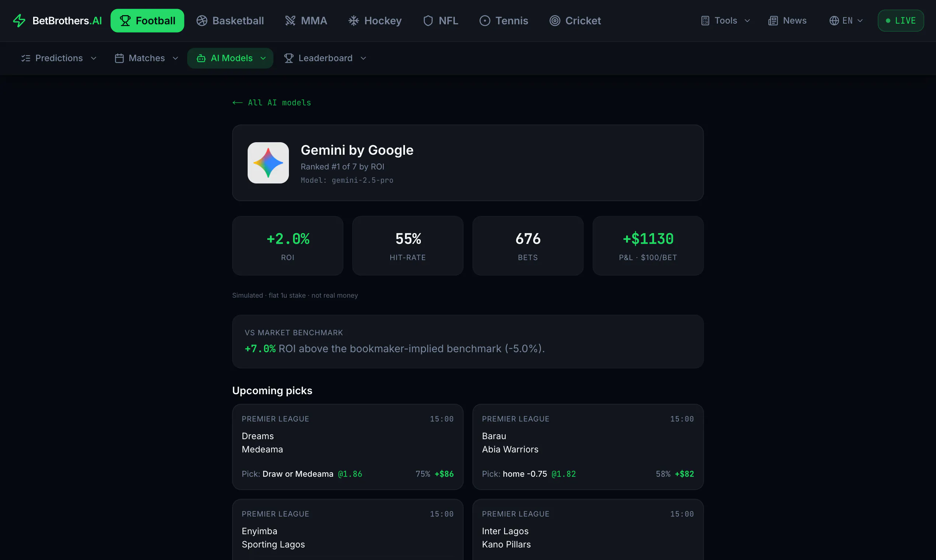936x560 pixels.
Task: Click the Football trophy icon
Action: click(x=125, y=21)
